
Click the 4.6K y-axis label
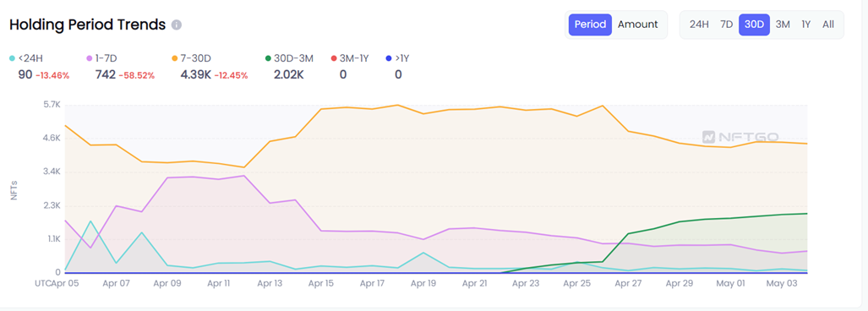pyautogui.click(x=52, y=139)
